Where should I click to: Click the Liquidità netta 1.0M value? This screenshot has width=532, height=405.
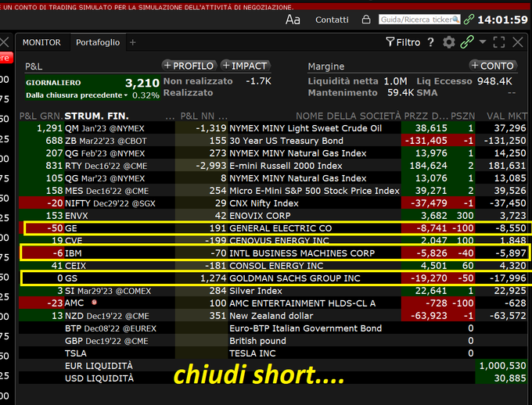point(395,81)
